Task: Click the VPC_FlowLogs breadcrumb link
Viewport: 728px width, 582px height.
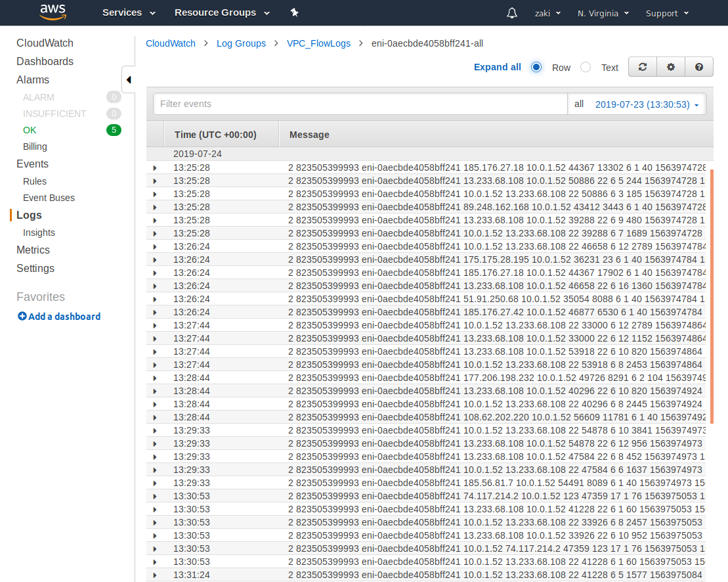Action: point(318,43)
